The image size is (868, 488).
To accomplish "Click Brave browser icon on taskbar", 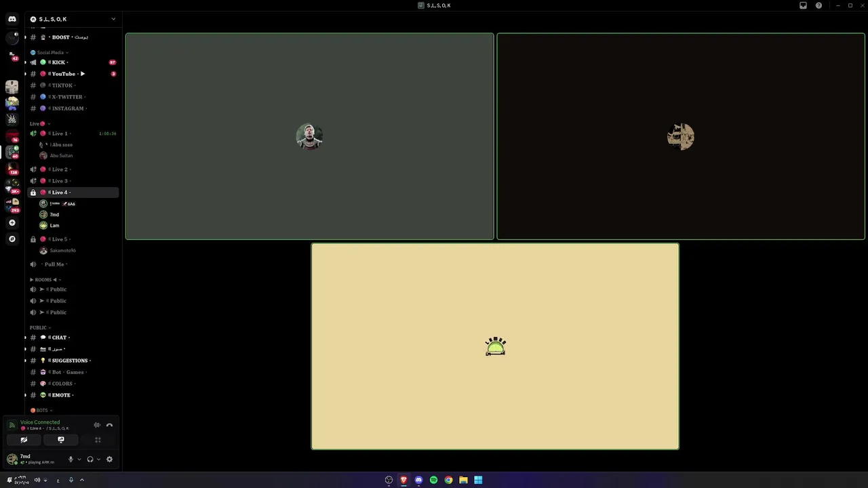I will click(403, 480).
